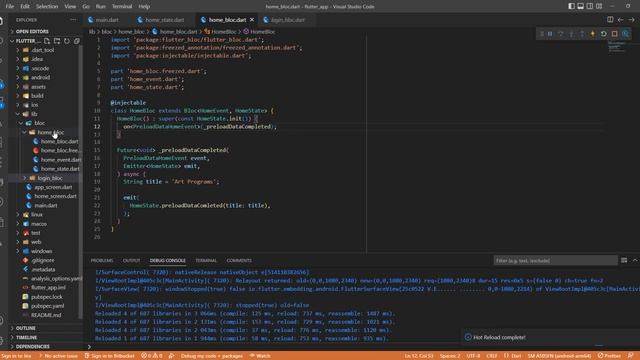Open DevTools widget inspector icon

click(625, 34)
